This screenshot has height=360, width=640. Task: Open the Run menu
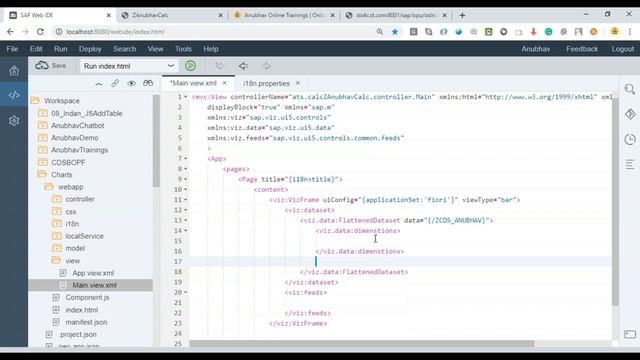[60, 49]
